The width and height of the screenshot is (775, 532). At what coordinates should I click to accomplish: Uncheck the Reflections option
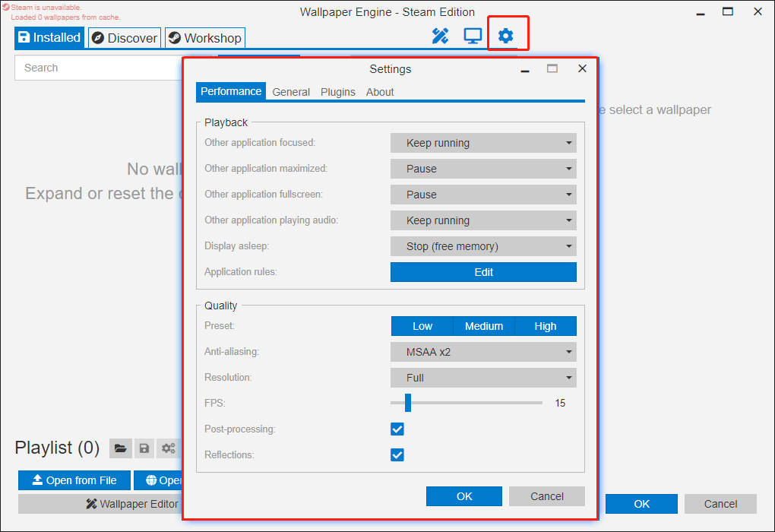[397, 454]
